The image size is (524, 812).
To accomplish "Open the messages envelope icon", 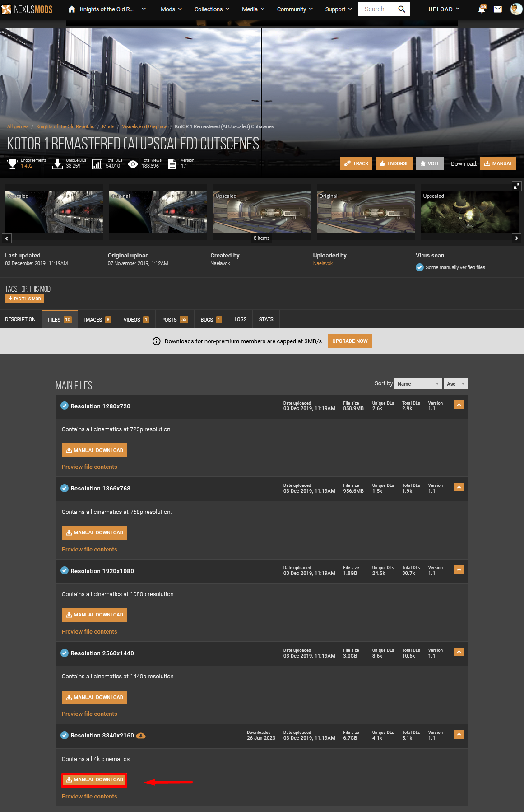I will [x=498, y=9].
